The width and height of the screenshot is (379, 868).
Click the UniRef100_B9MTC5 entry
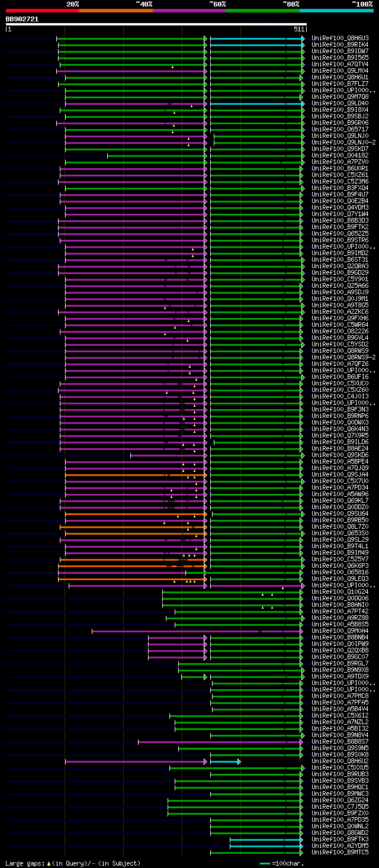click(340, 852)
